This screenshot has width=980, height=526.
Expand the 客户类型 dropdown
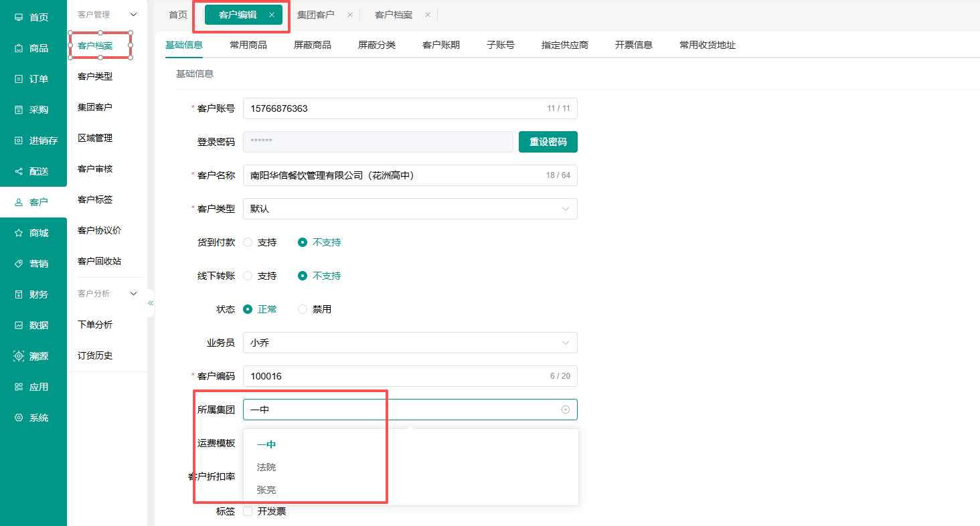click(410, 209)
